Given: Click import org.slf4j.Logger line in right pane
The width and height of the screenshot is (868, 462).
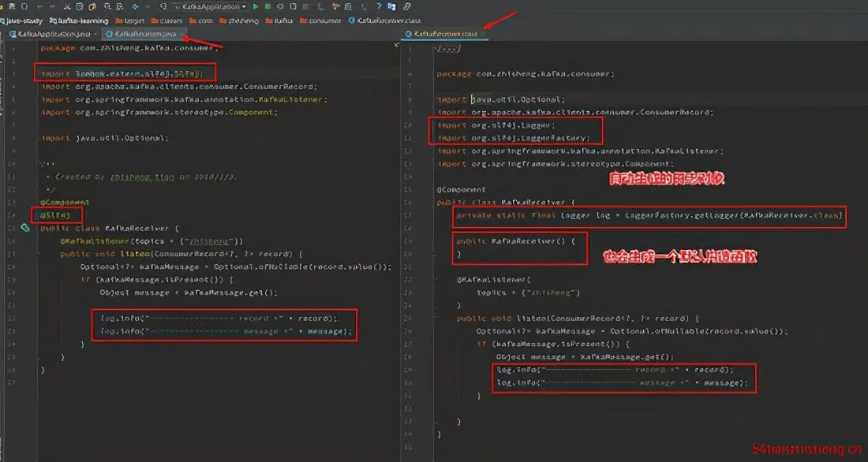Looking at the screenshot, I should pos(496,125).
